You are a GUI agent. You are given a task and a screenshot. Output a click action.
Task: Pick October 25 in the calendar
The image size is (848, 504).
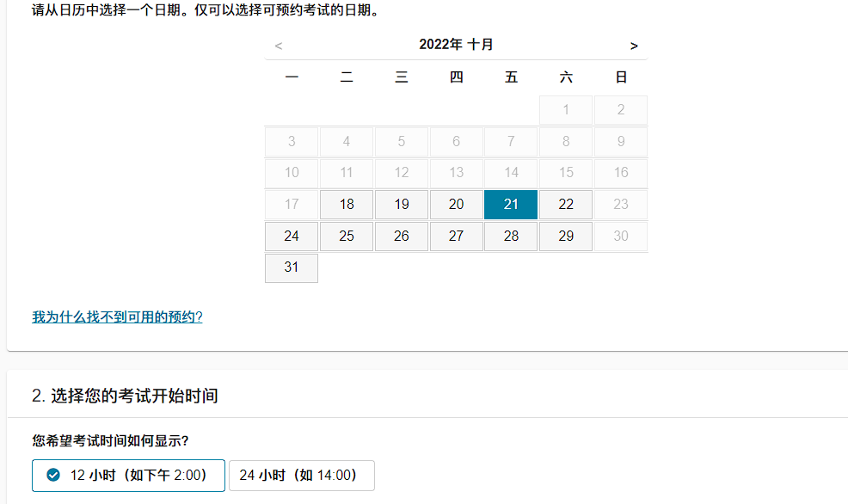pyautogui.click(x=347, y=237)
